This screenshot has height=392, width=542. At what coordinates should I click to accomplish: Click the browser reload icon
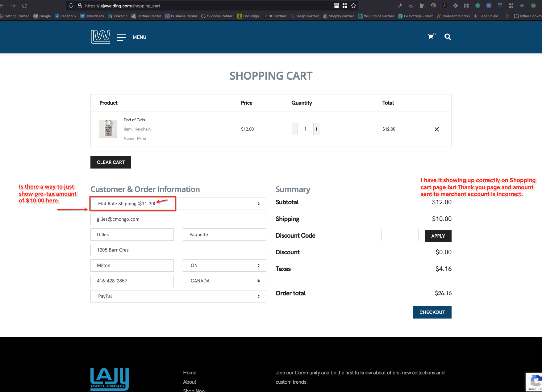(x=24, y=6)
